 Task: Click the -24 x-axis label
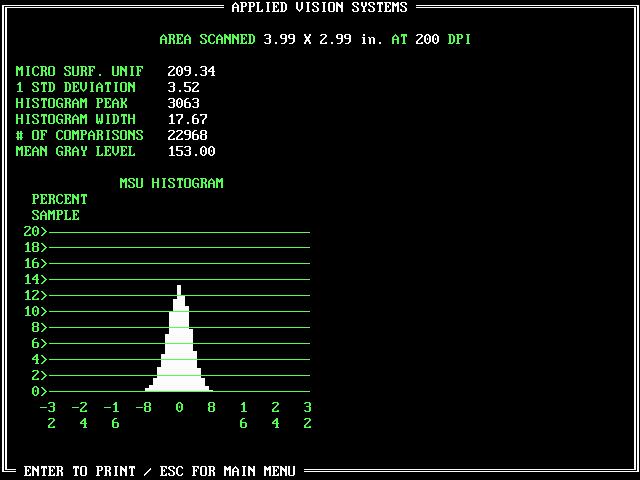click(80, 415)
